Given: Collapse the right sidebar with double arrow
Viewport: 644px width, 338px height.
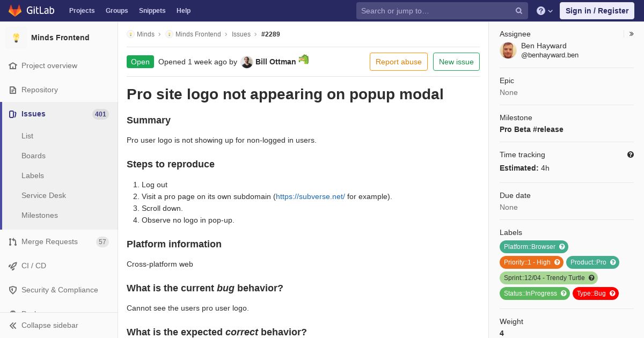Looking at the screenshot, I should 632,34.
